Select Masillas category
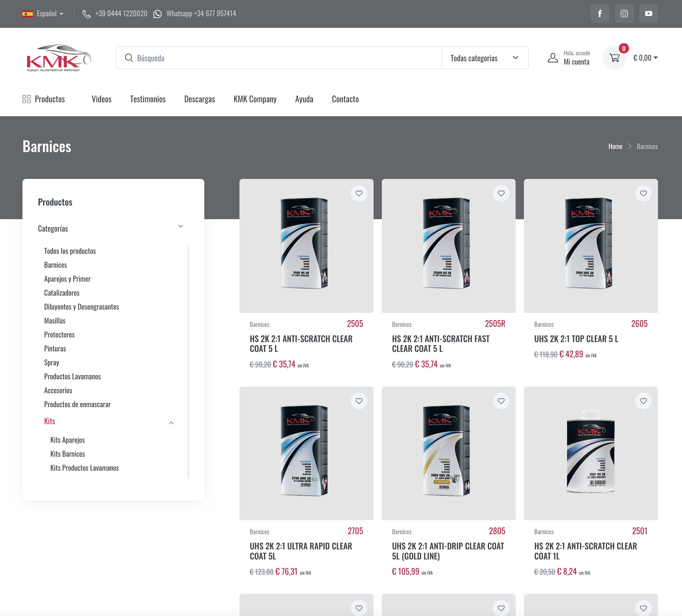The height and width of the screenshot is (616, 682). tap(55, 320)
